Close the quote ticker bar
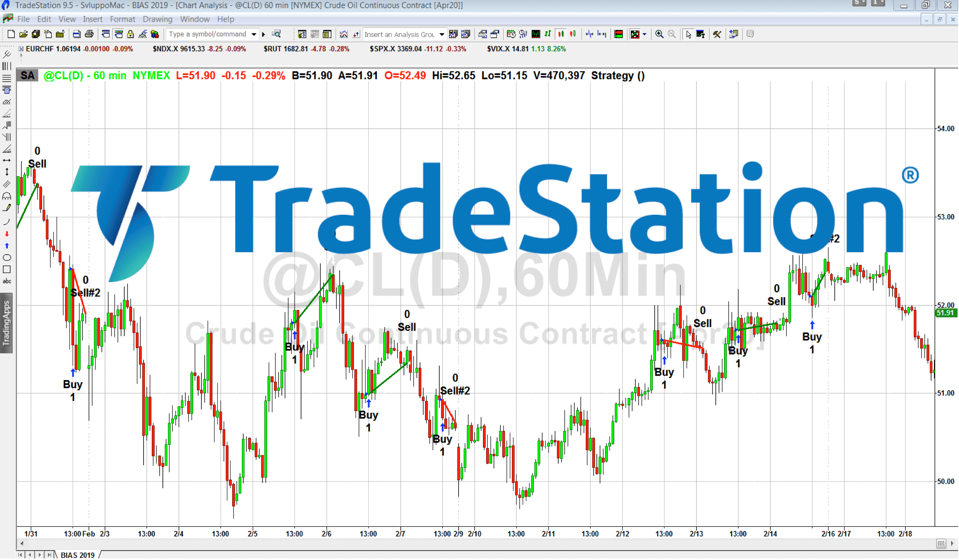This screenshot has width=959, height=560. (21, 49)
